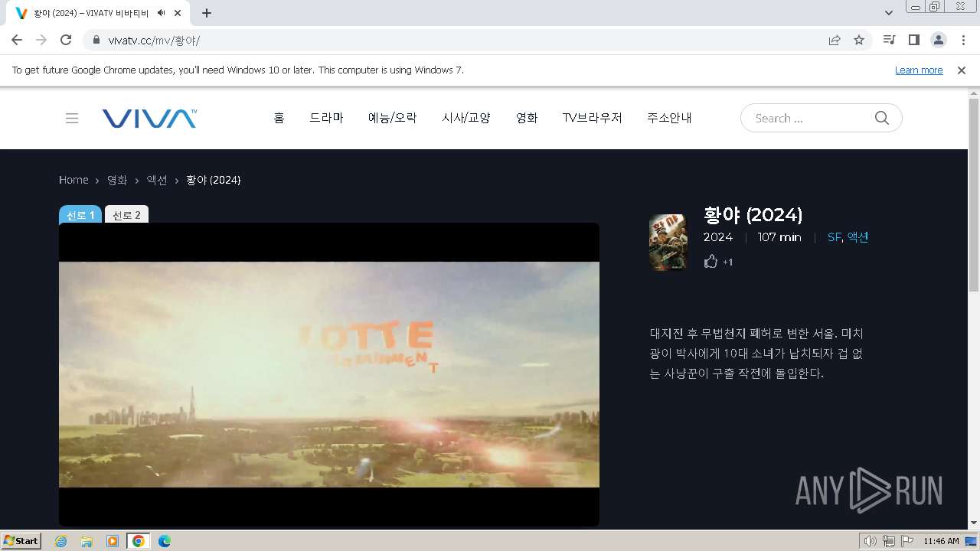Click the 황야 (2024) movie title

pyautogui.click(x=753, y=215)
